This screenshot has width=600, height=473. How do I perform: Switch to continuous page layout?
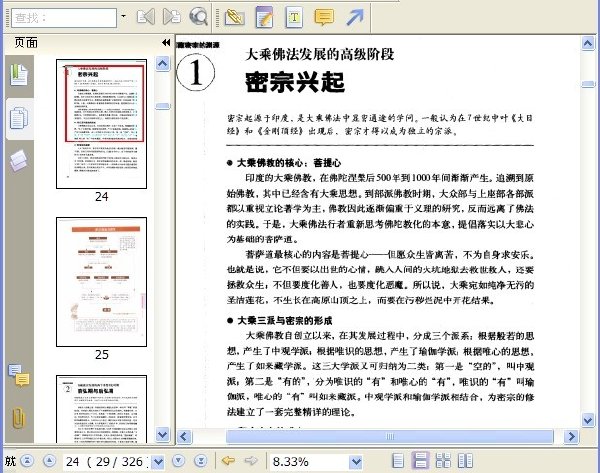click(x=421, y=461)
